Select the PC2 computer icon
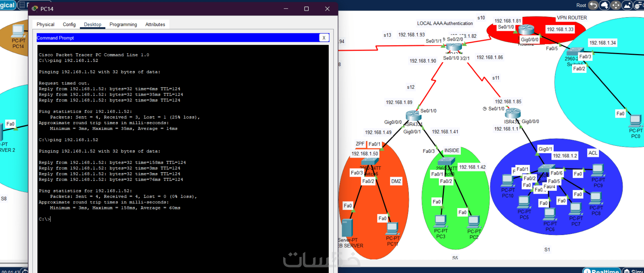Image resolution: width=644 pixels, height=273 pixels. 474,222
